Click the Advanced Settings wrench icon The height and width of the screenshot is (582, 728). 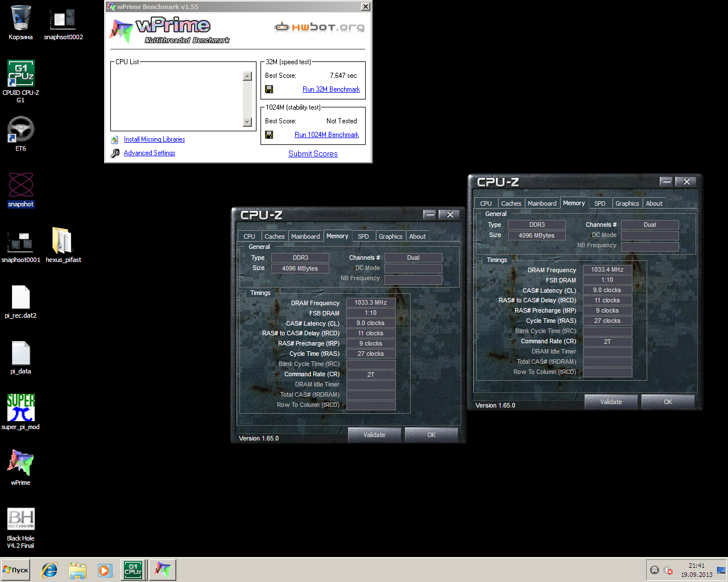[115, 153]
